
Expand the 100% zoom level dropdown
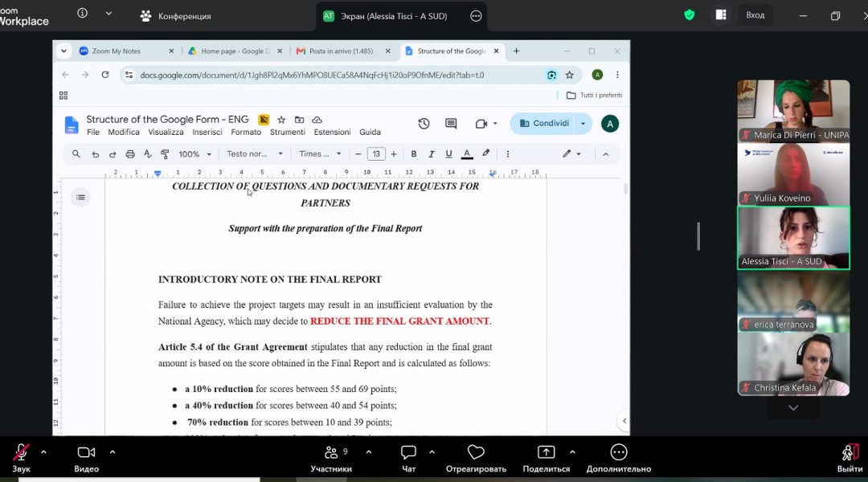pyautogui.click(x=194, y=154)
